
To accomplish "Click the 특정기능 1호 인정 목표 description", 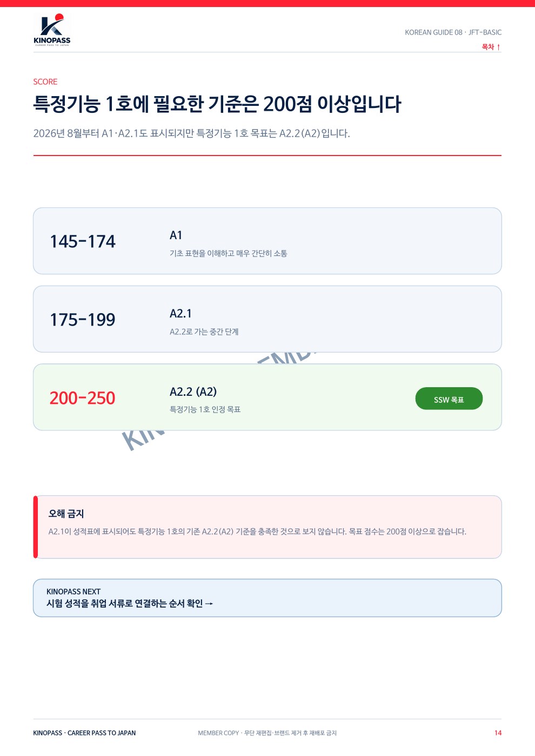I will (205, 409).
